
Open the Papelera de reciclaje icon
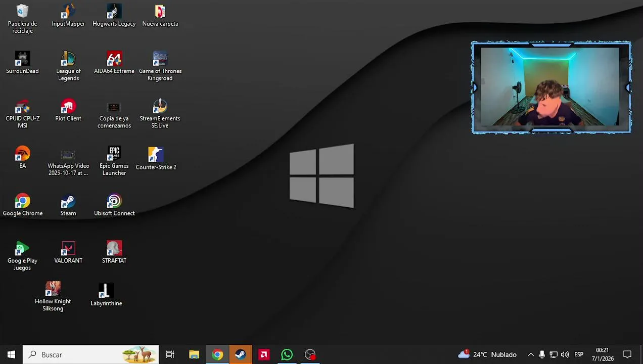click(x=22, y=19)
